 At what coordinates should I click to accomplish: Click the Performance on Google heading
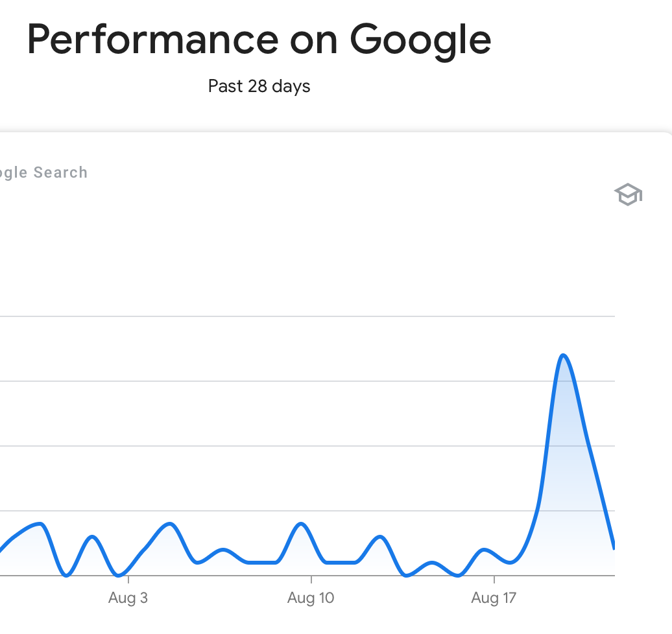[259, 40]
